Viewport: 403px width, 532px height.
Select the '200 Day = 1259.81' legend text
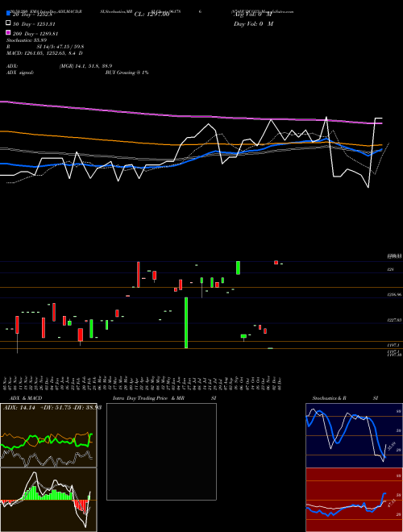click(35, 34)
